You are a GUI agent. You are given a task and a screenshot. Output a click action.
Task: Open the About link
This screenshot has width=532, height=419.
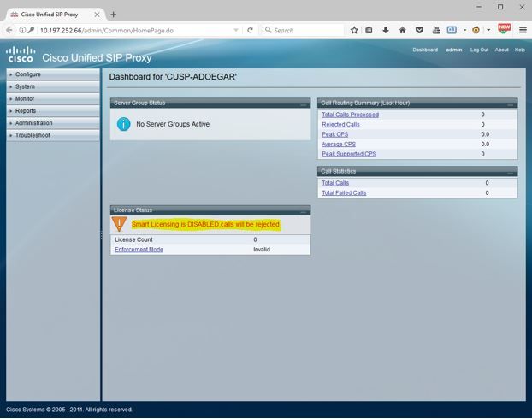[x=501, y=50]
